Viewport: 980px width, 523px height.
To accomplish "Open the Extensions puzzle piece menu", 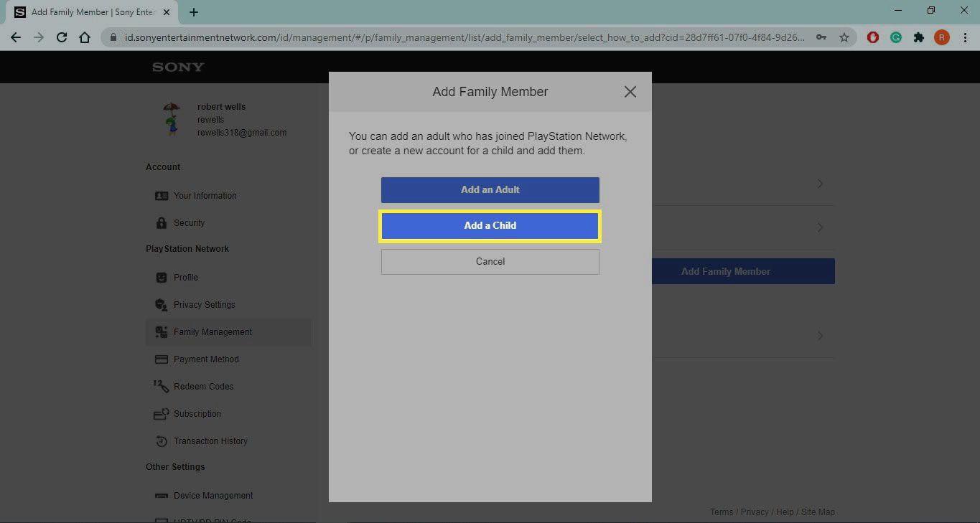I will point(919,37).
